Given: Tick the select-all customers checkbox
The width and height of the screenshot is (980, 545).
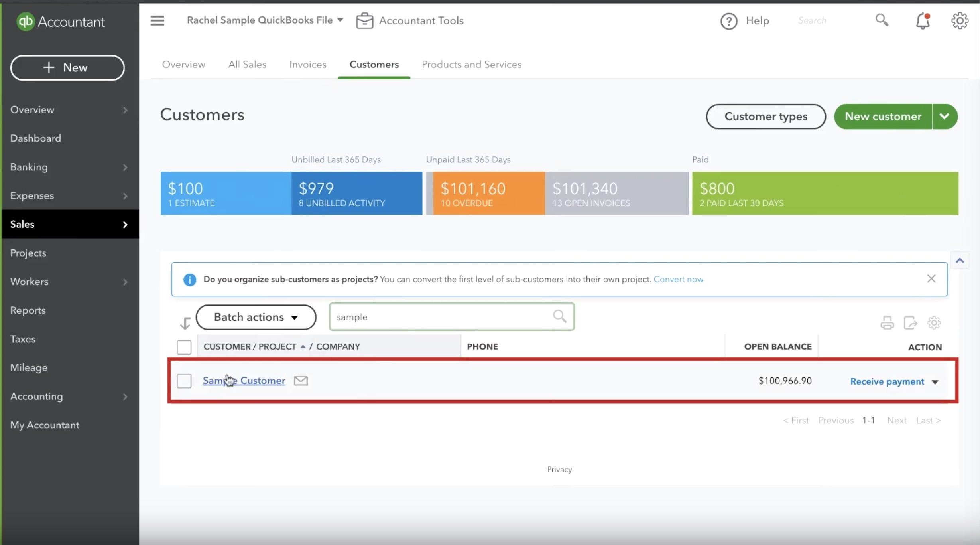Looking at the screenshot, I should (184, 347).
